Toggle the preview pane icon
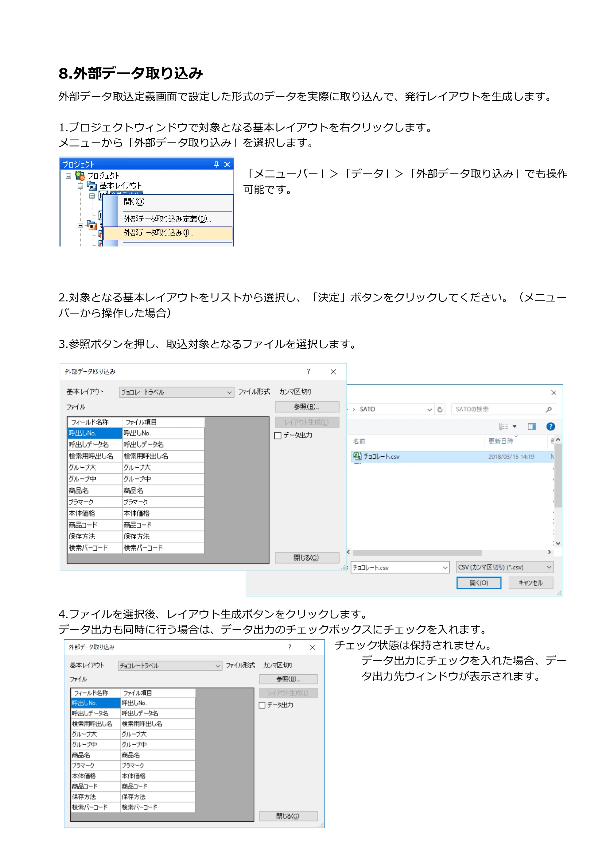The image size is (614, 868). point(532,426)
